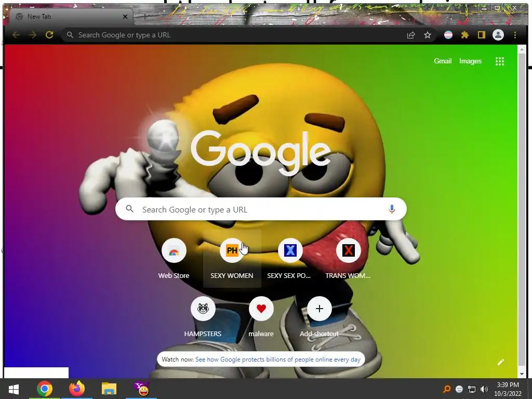
Task: Open the Windows Start menu
Action: click(14, 389)
